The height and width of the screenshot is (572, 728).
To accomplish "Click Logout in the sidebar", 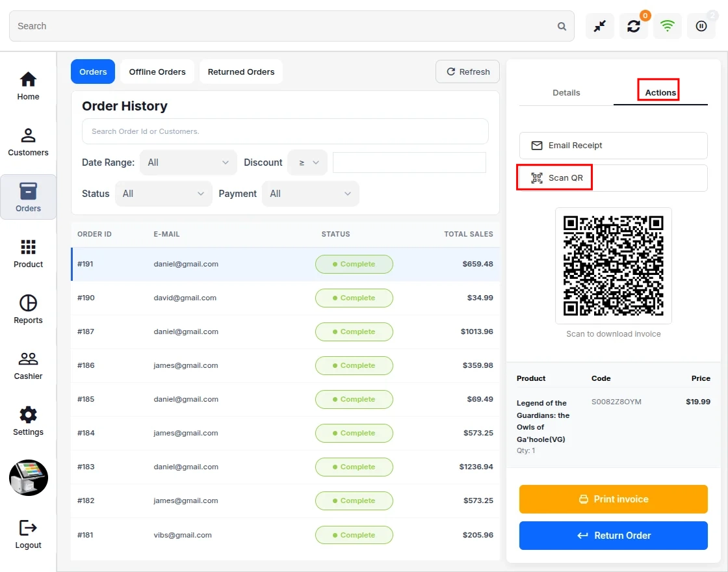I will pyautogui.click(x=29, y=534).
